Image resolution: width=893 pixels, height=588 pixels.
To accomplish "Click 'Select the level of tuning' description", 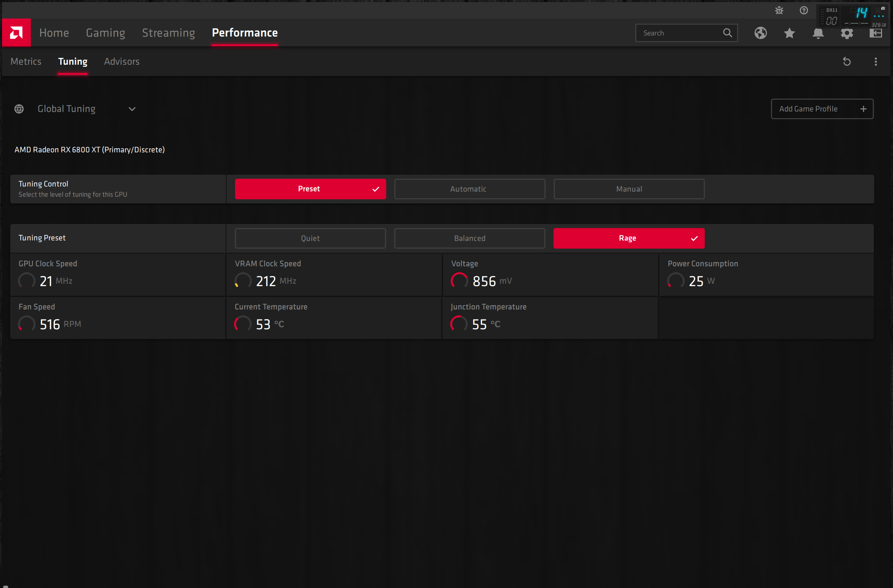I will coord(73,195).
